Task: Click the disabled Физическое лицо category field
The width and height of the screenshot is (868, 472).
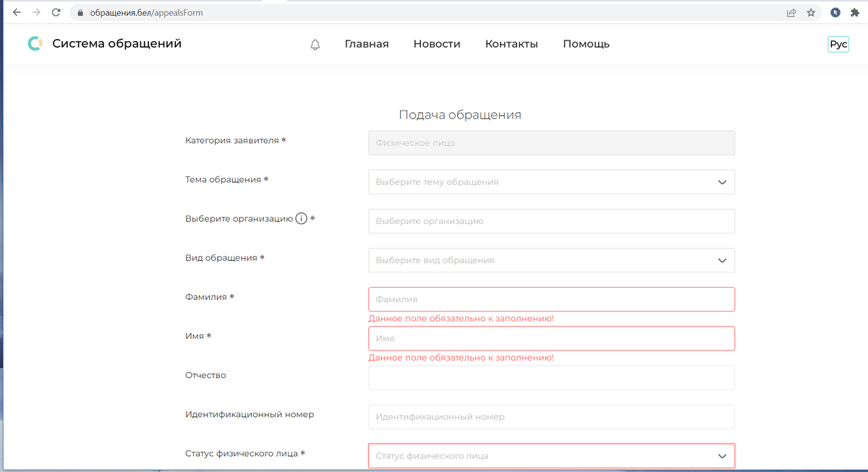Action: [551, 143]
